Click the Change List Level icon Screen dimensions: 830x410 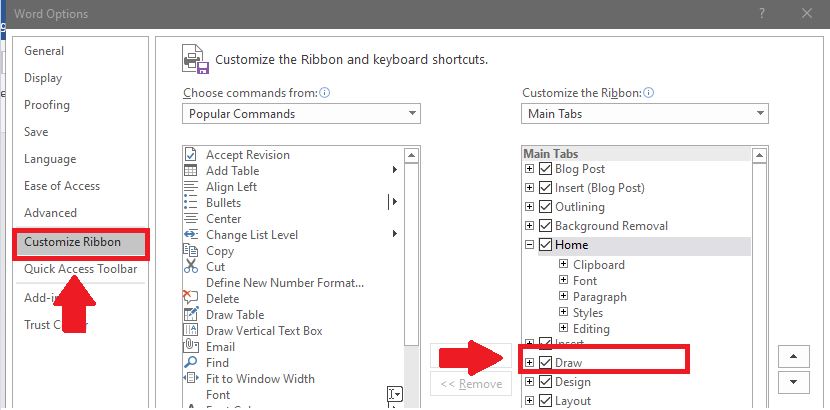pyautogui.click(x=190, y=234)
